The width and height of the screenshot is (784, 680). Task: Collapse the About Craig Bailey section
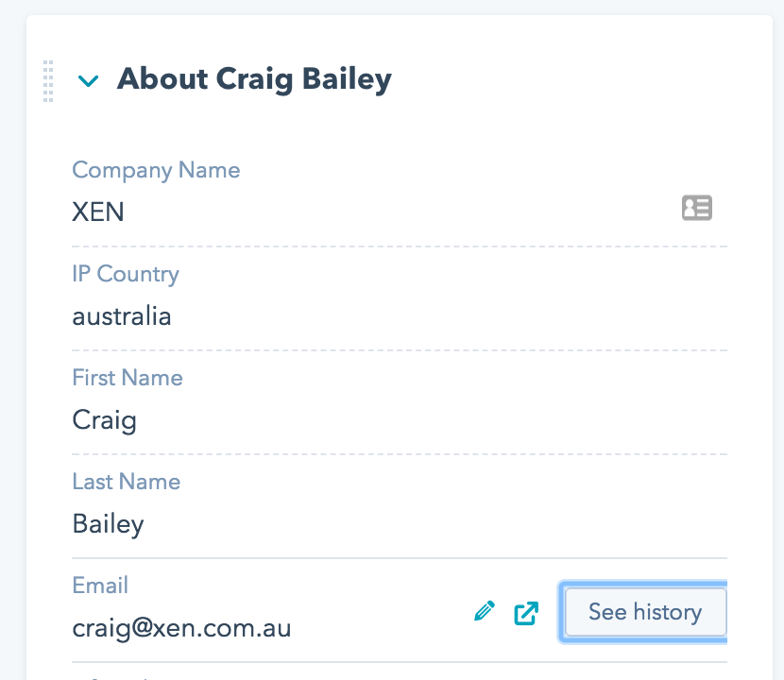[x=88, y=81]
